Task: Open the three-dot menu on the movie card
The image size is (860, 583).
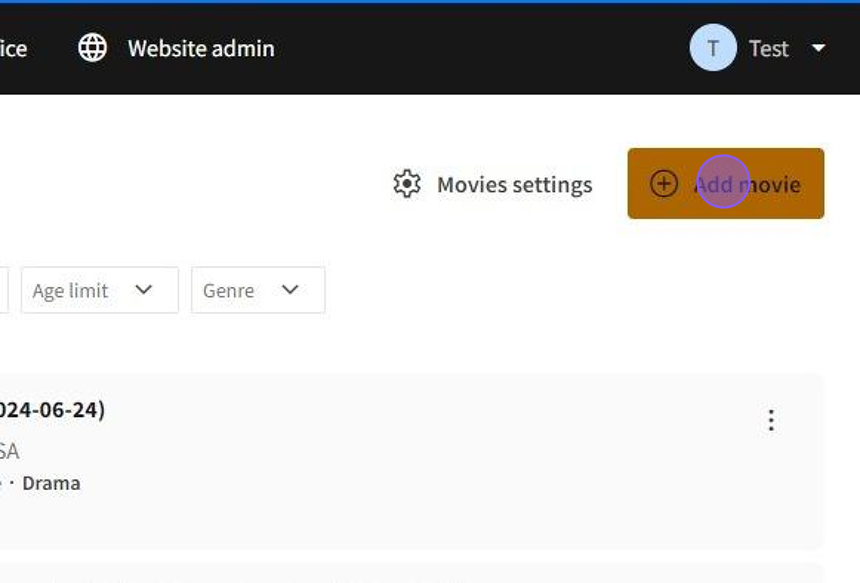Action: tap(770, 420)
